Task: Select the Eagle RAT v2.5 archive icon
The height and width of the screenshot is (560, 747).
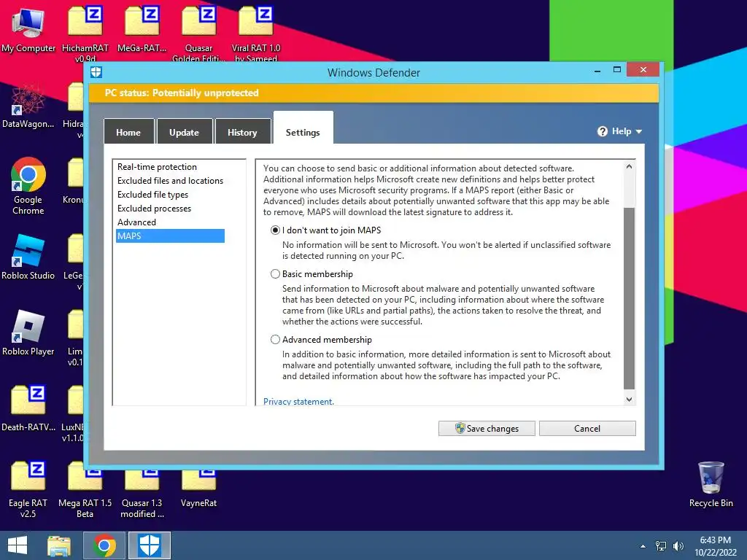Action: tap(28, 489)
